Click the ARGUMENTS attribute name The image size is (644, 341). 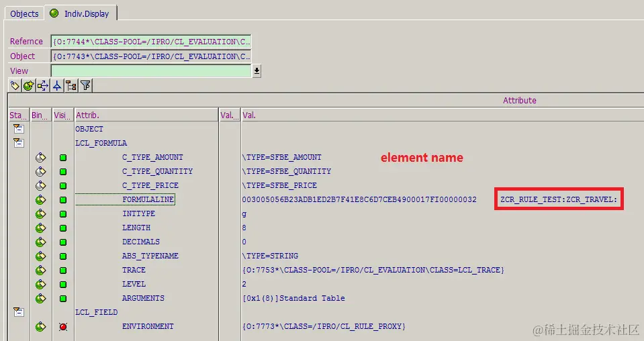click(143, 298)
